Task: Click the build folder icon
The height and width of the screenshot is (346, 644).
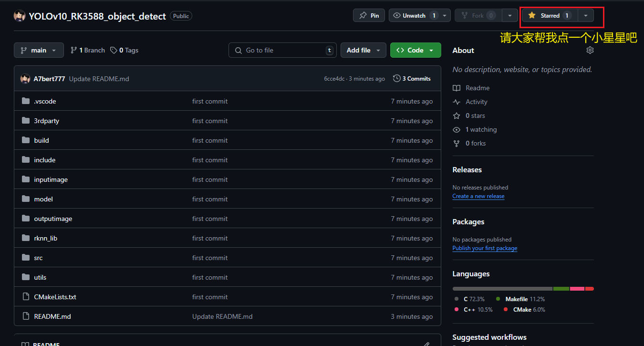Action: (x=26, y=140)
